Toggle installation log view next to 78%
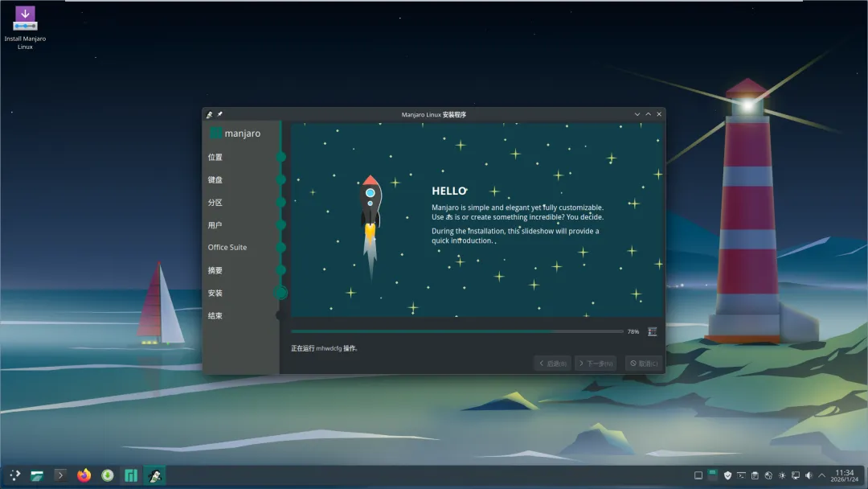The width and height of the screenshot is (868, 489). 652,331
